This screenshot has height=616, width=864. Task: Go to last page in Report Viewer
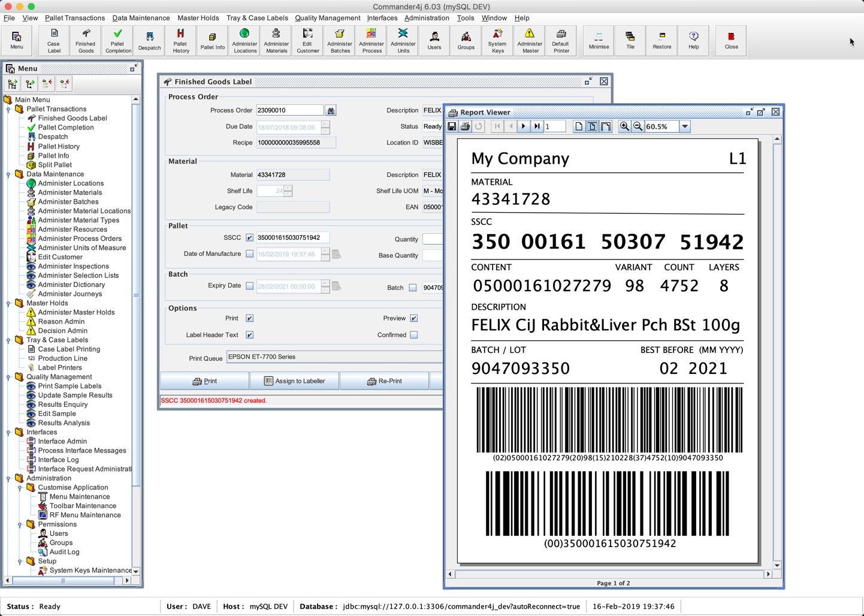(x=537, y=126)
